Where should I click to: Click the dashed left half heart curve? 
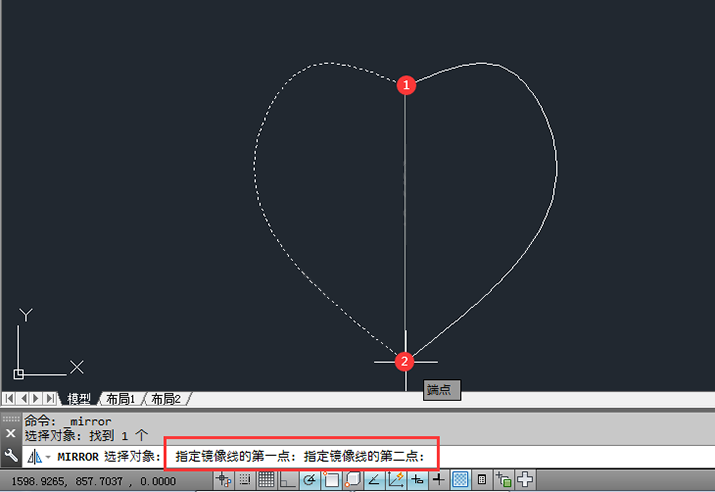click(255, 169)
